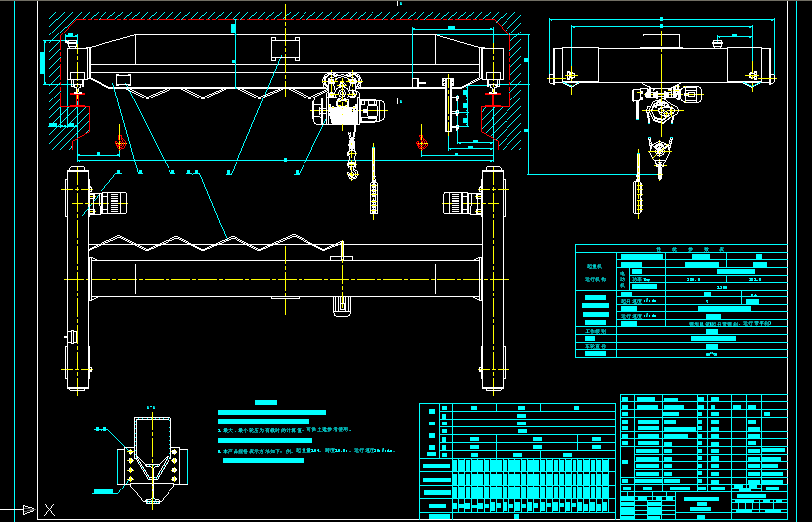Select the right drive motor in plan view
Viewport: 812px width, 522px height.
461,203
